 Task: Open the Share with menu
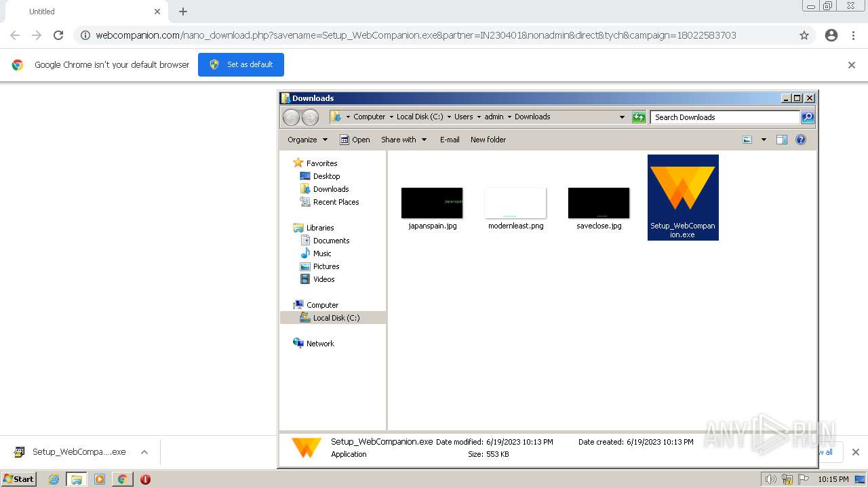tap(403, 140)
